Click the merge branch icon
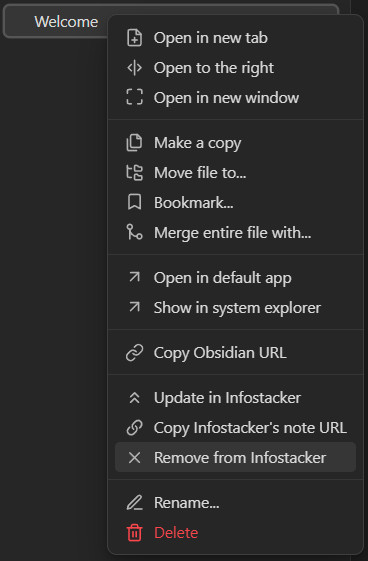368x561 pixels. [134, 233]
